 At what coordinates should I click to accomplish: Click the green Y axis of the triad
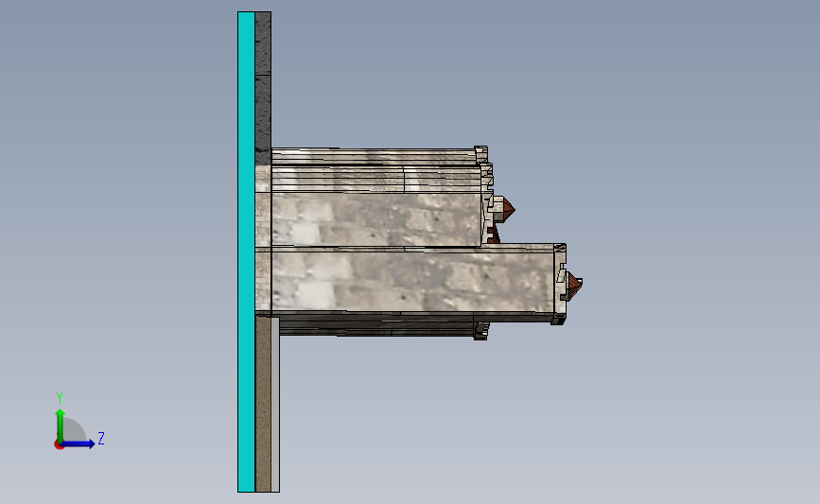tap(61, 426)
